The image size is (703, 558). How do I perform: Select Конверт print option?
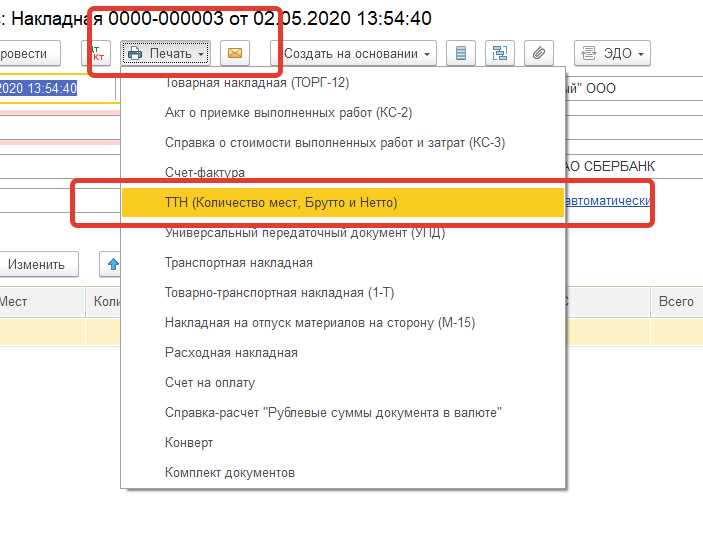(x=343, y=443)
